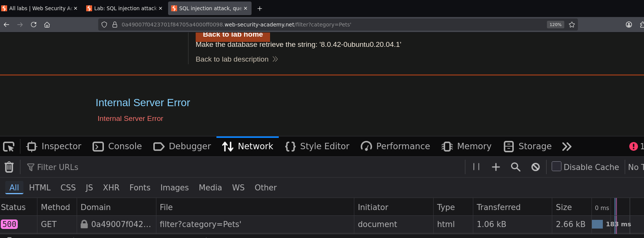
Task: Create a new request with the plus icon
Action: point(496,167)
